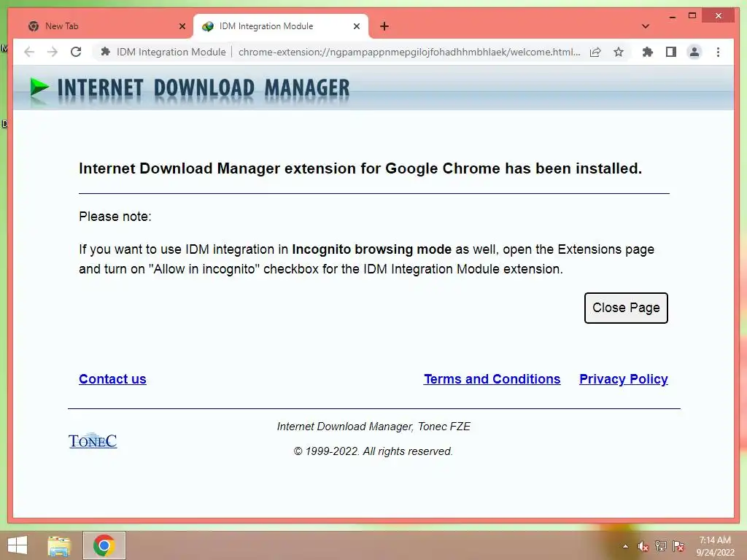Open a new tab with plus button

pyautogui.click(x=384, y=26)
